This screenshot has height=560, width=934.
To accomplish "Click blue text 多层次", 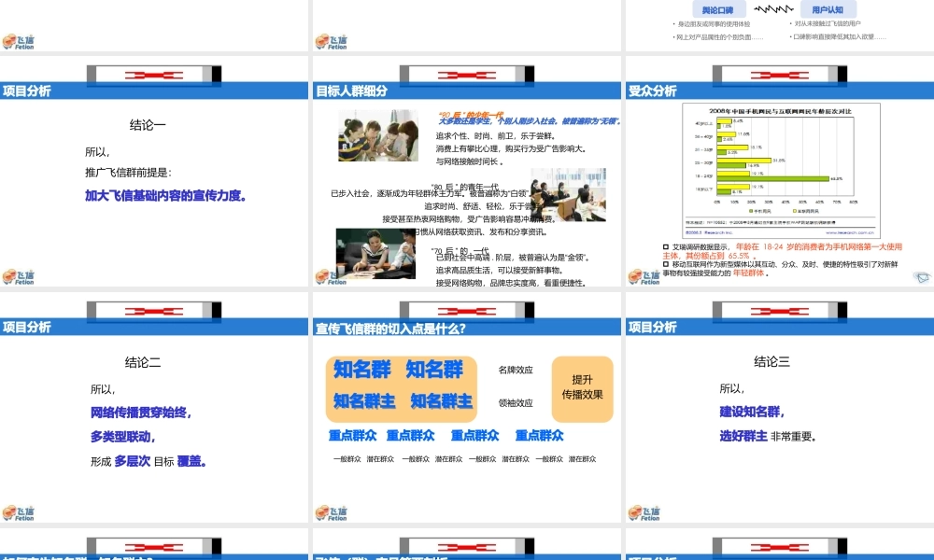I will [133, 461].
